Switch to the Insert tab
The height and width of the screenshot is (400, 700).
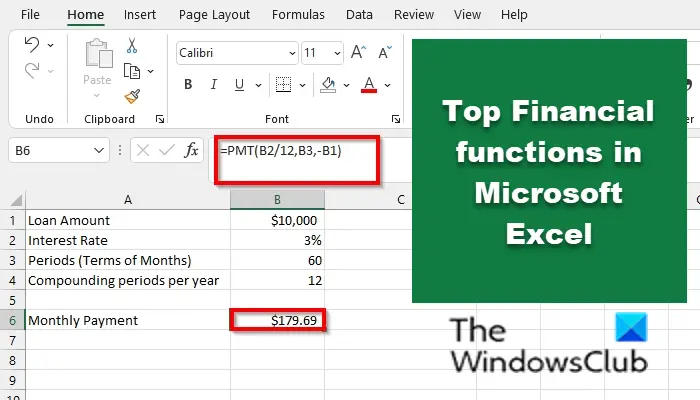point(140,15)
